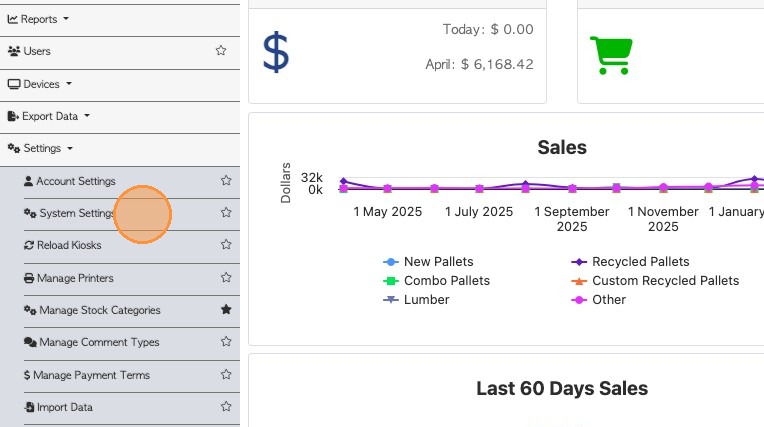The height and width of the screenshot is (427, 764).
Task: Click the blue dollar sign icon
Action: coord(276,52)
